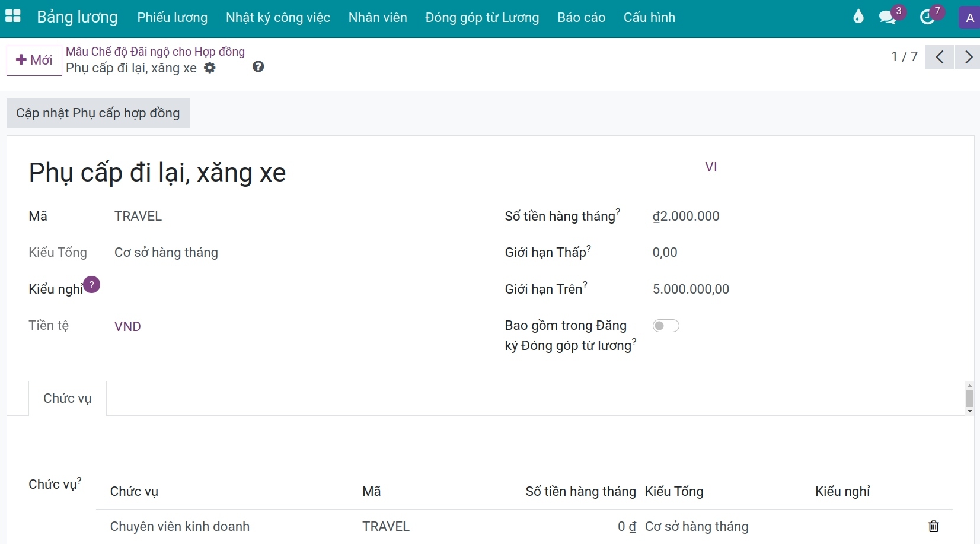Open the conversations chat icon
The height and width of the screenshot is (544, 980).
tap(888, 17)
